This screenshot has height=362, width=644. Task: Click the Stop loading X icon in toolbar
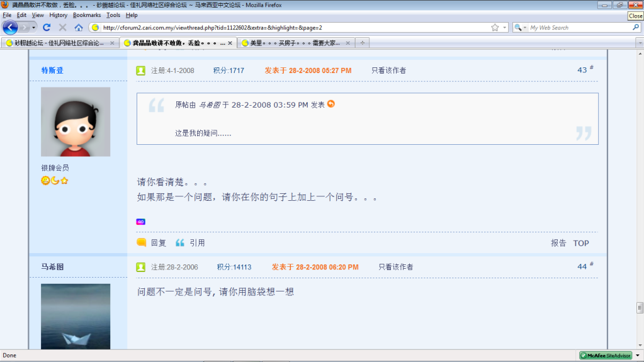(62, 28)
